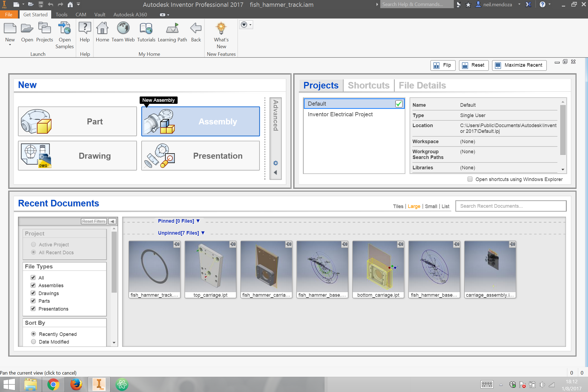Go to Home in the My Home panel

[x=102, y=29]
